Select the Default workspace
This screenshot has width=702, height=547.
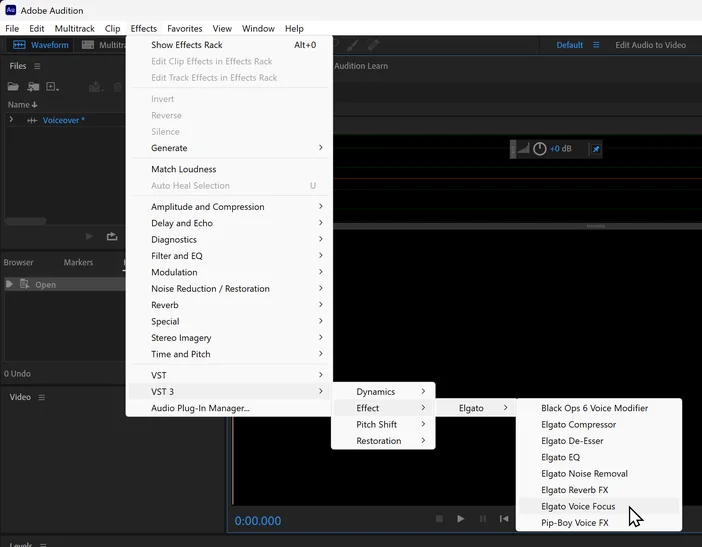[x=569, y=45]
